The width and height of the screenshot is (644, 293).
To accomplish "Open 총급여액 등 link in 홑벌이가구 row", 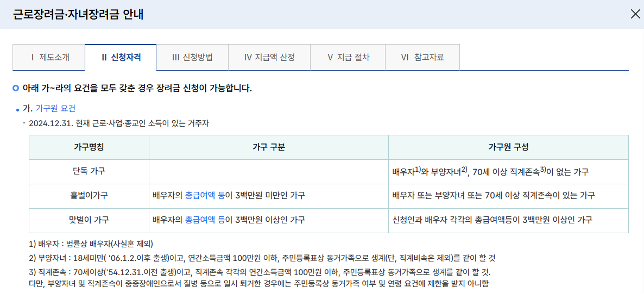I will pyautogui.click(x=205, y=195).
